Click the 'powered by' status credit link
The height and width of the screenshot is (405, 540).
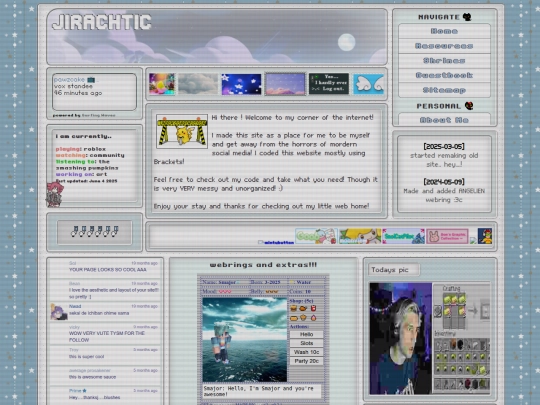click(98, 115)
